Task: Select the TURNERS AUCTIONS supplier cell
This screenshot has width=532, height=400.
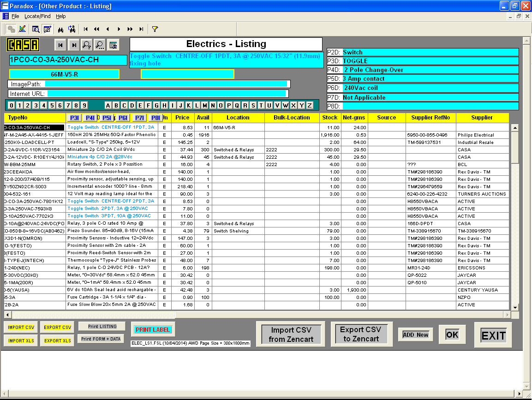Action: [482, 194]
